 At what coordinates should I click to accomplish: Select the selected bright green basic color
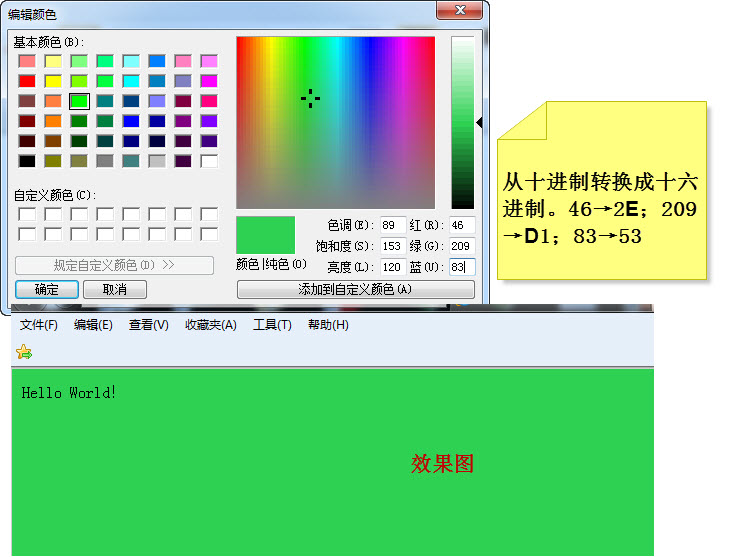(79, 101)
